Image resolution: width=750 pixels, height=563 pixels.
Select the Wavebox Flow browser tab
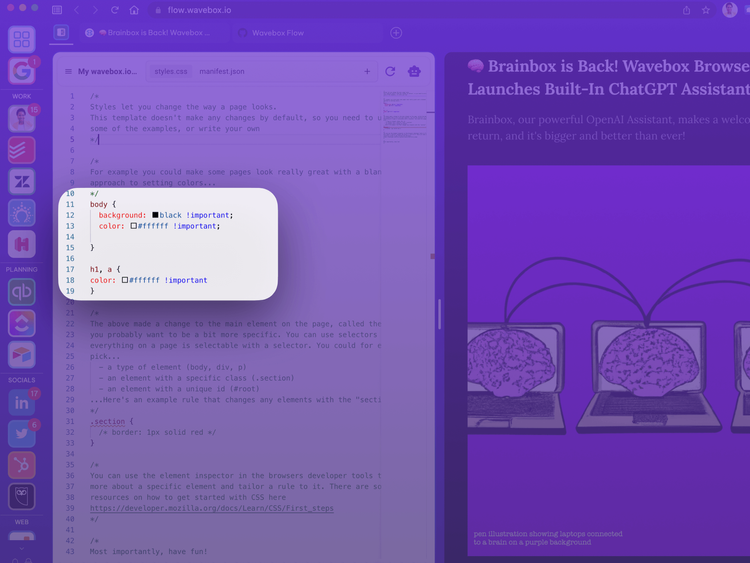(277, 32)
